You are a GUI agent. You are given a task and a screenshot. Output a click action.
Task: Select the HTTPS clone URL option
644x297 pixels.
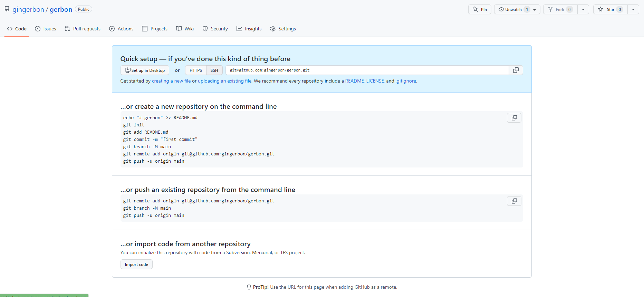tap(196, 70)
